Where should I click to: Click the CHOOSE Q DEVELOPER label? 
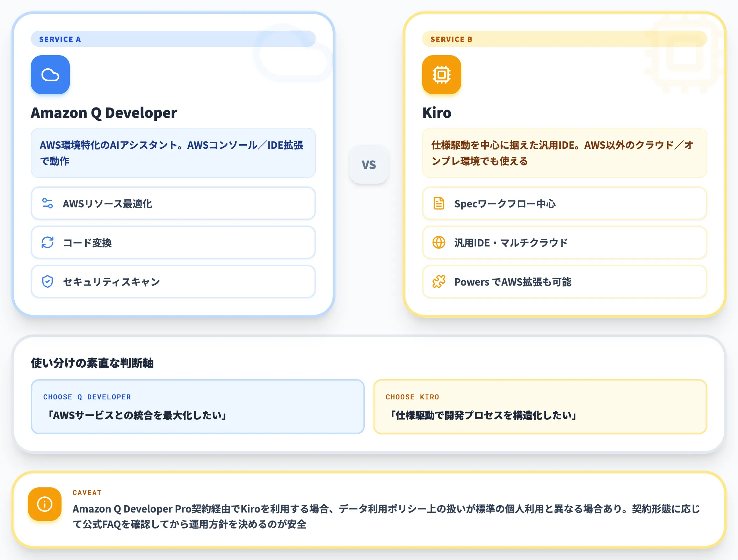(x=87, y=397)
